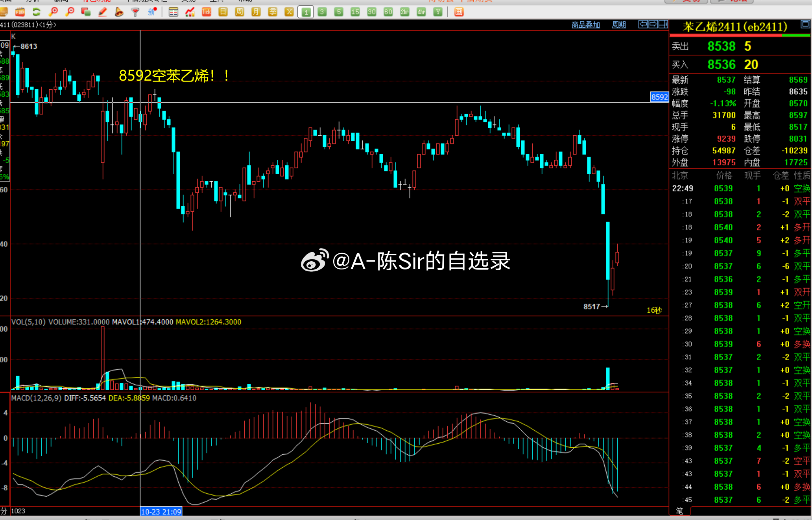
Task: Click the 最高 value 8597
Action: pyautogui.click(x=798, y=115)
